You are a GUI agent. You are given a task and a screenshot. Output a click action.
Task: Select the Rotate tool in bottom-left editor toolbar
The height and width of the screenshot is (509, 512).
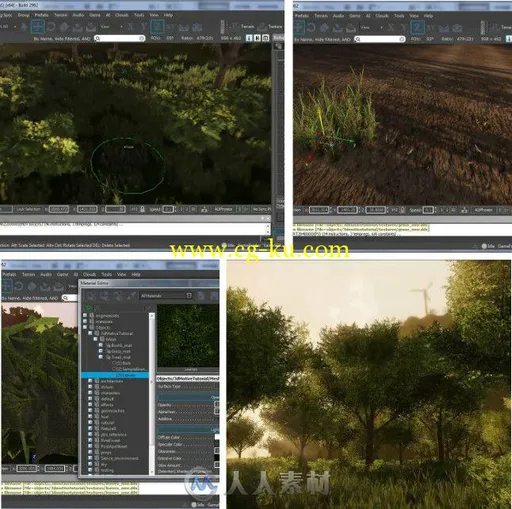coord(19,286)
